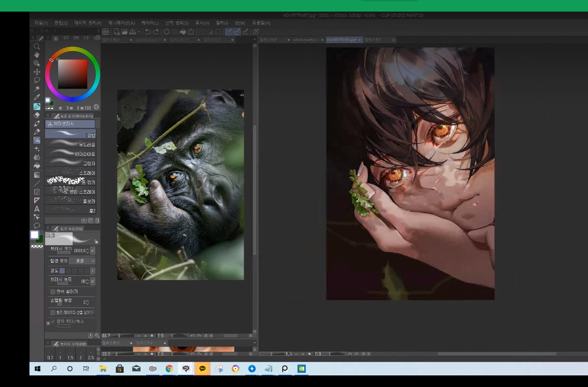Select transparent color swatch below color chips

(37, 246)
